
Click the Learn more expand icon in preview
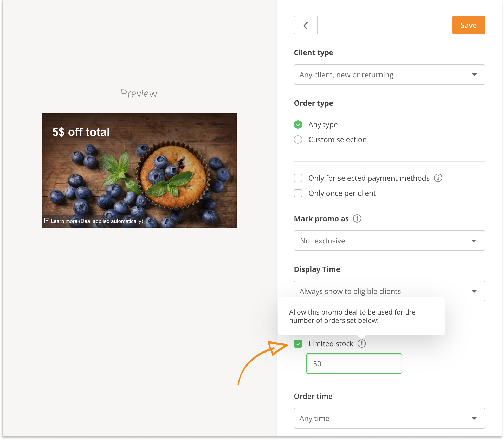(47, 221)
